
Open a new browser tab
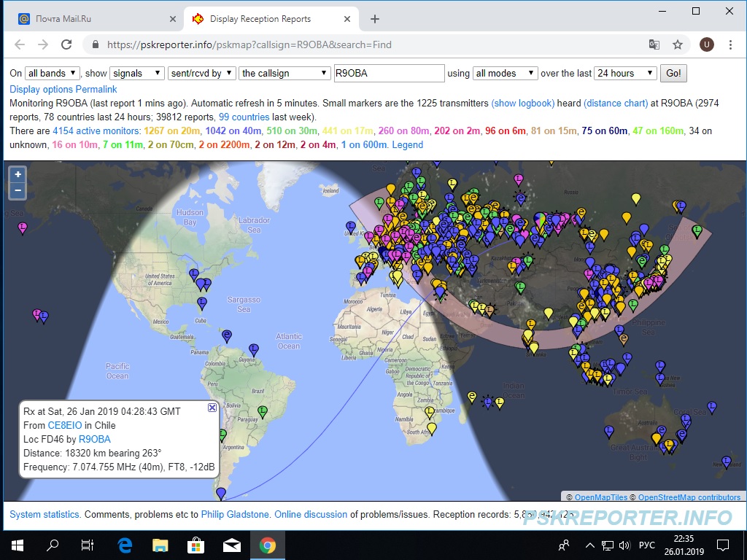[375, 19]
